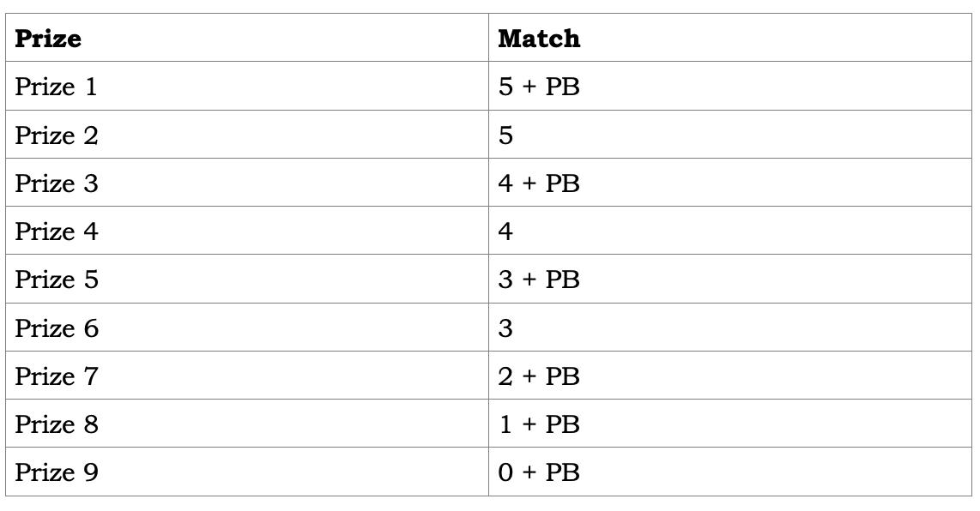Select the Prize 8 cell

tap(56, 424)
